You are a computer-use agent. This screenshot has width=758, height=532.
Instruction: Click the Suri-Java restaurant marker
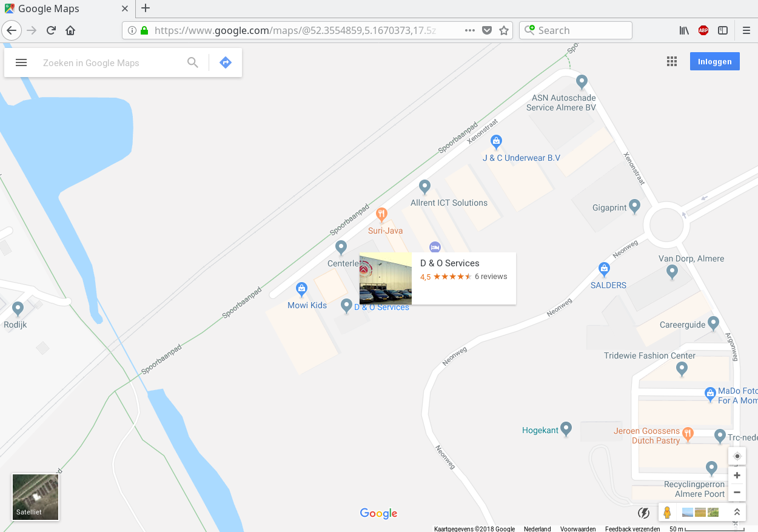381,214
